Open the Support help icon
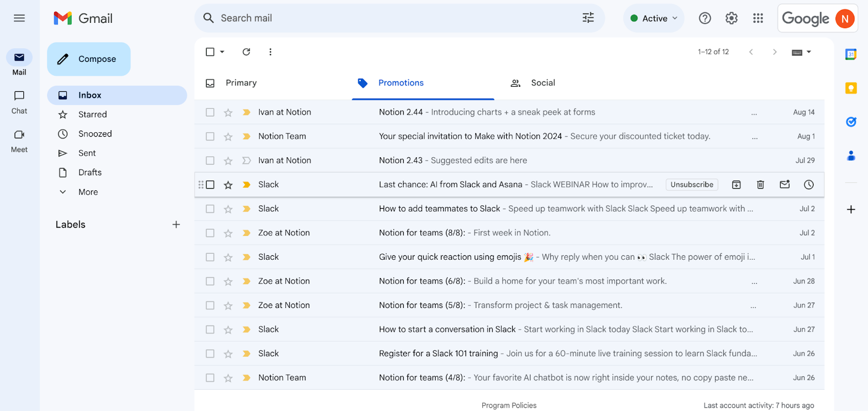Image resolution: width=868 pixels, height=411 pixels. click(x=705, y=18)
